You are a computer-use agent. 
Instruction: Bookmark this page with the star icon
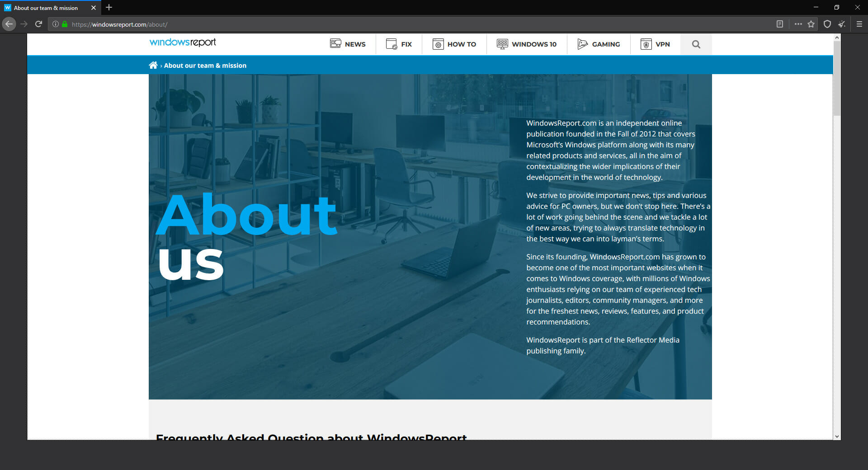811,24
